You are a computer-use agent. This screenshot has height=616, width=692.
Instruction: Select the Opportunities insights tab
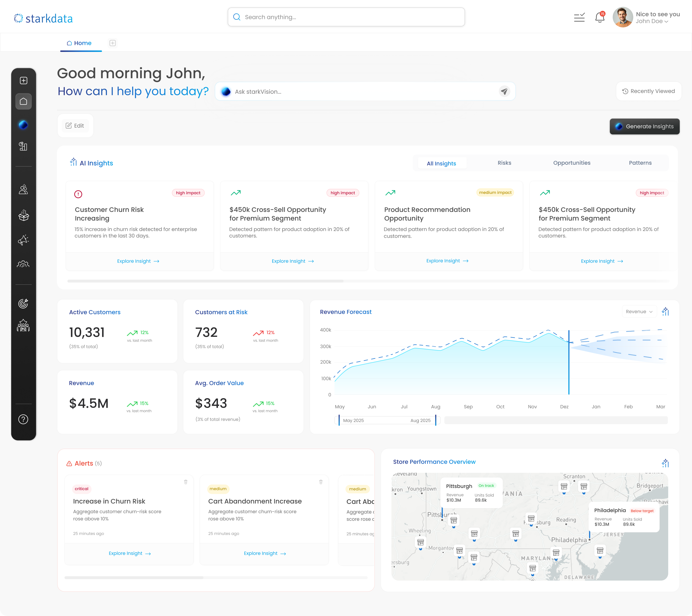click(x=571, y=163)
